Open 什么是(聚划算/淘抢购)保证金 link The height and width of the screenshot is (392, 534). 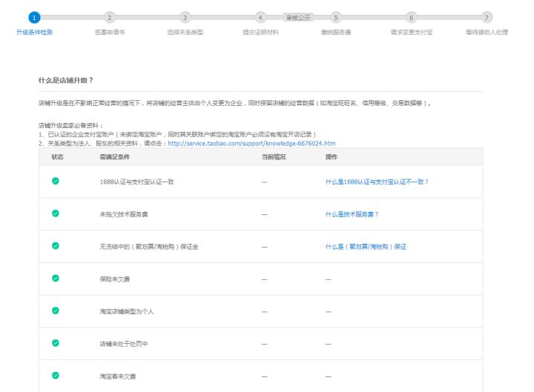(x=366, y=246)
